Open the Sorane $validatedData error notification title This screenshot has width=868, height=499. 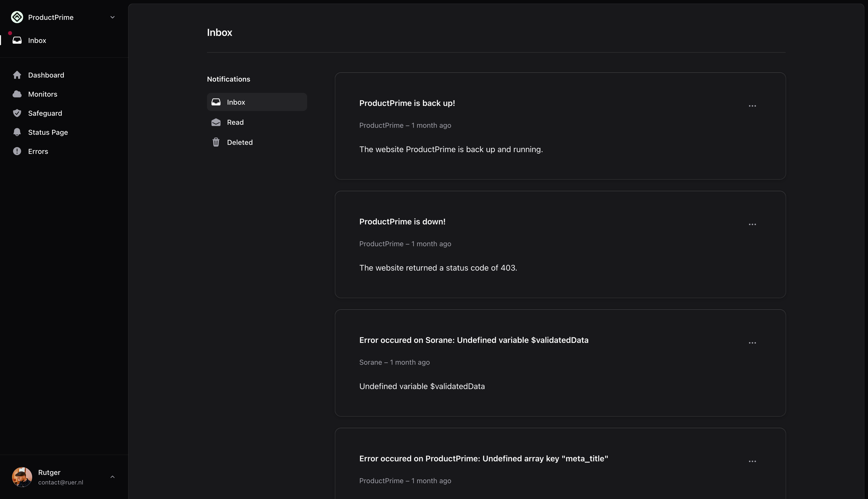tap(473, 340)
